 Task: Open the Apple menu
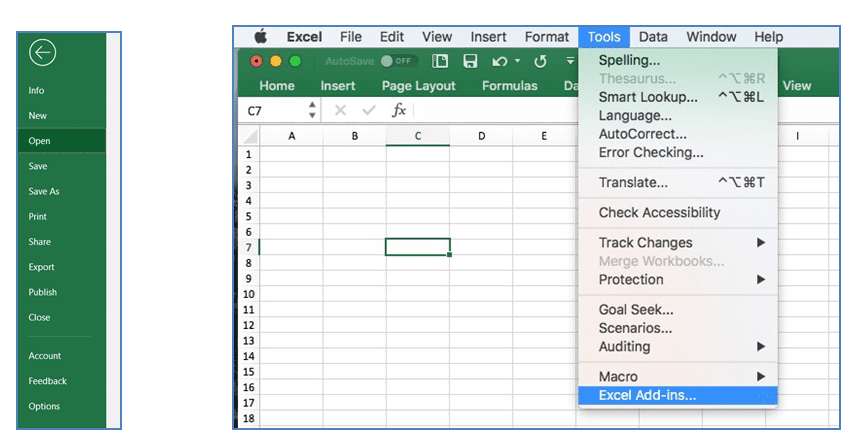point(261,37)
